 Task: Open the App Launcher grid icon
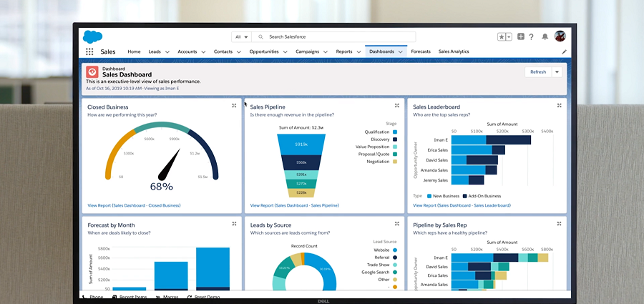(89, 52)
